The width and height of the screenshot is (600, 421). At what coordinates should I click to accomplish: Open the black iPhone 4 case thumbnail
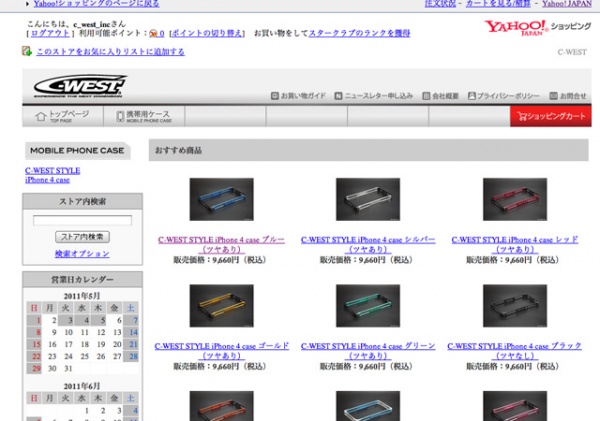515,305
